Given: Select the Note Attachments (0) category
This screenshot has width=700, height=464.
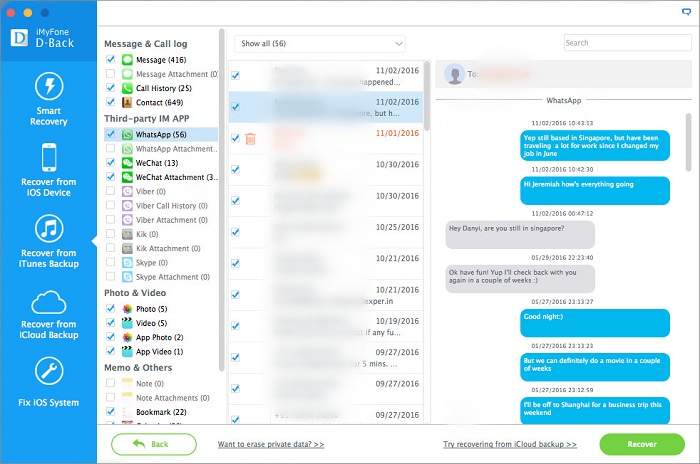Looking at the screenshot, I should pyautogui.click(x=172, y=398).
